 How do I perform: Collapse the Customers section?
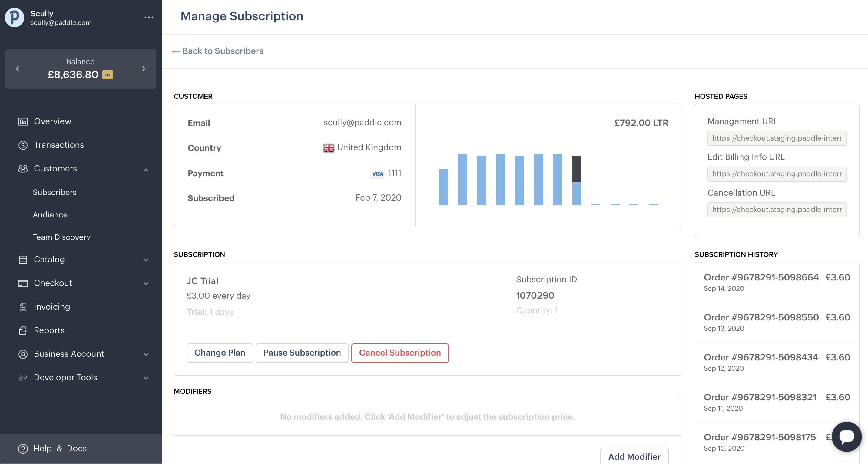coord(146,169)
